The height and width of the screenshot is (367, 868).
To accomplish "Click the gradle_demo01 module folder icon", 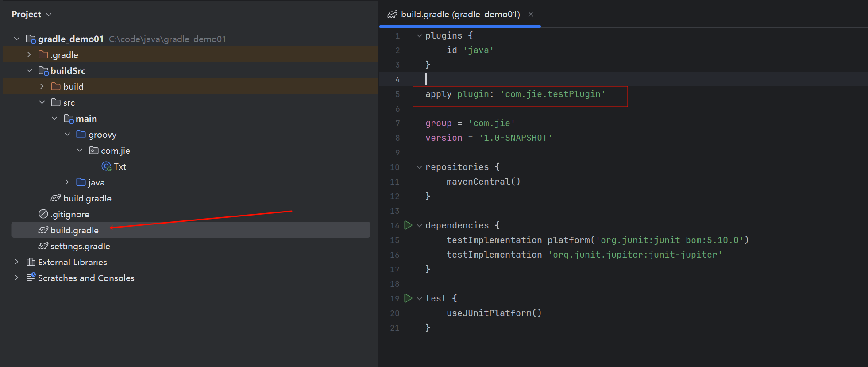I will [x=31, y=39].
